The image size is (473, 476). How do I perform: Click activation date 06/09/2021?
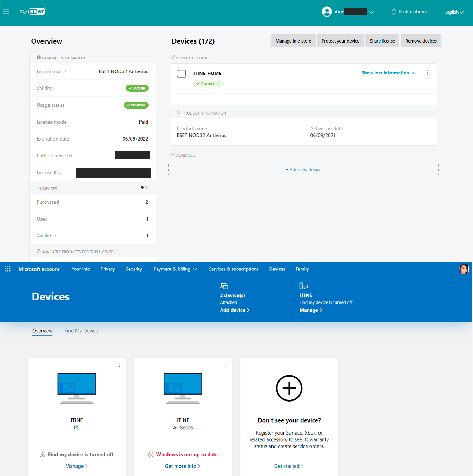(323, 135)
